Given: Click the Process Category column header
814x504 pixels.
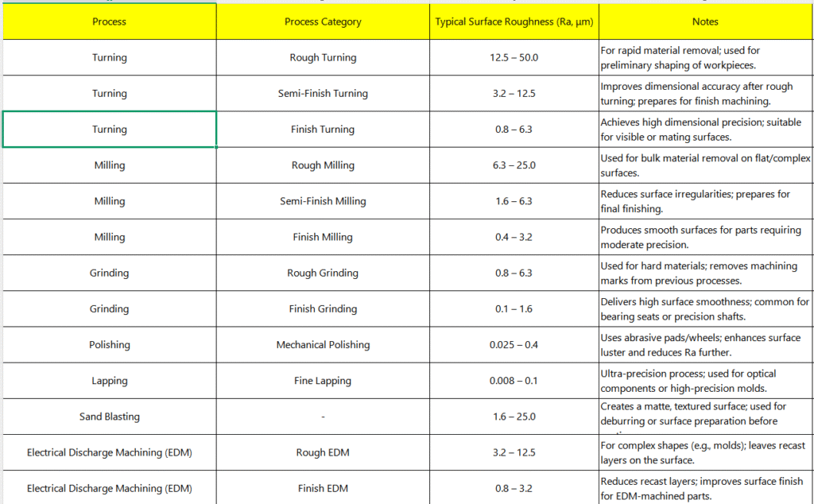Looking at the screenshot, I should click(x=323, y=21).
